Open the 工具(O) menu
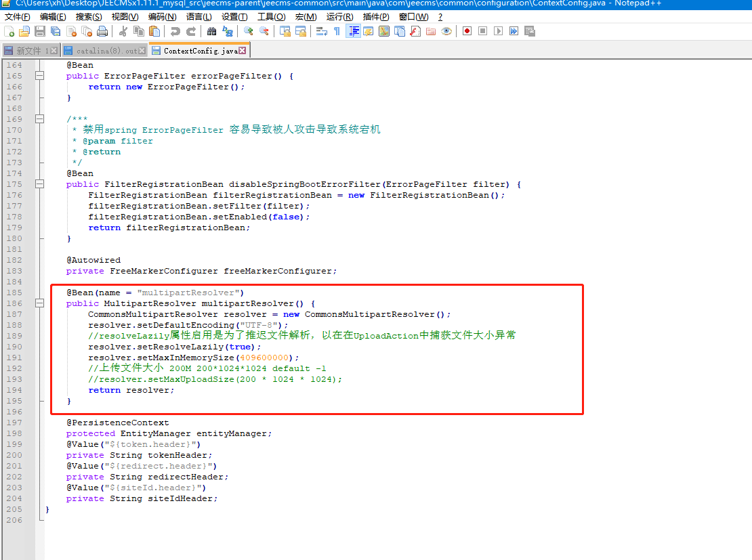Image resolution: width=752 pixels, height=560 pixels. [272, 17]
